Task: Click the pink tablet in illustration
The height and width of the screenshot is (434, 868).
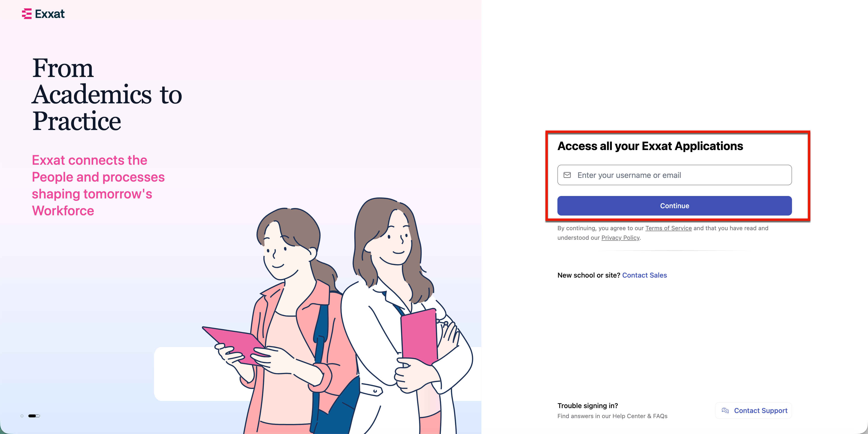Action: pos(236,345)
